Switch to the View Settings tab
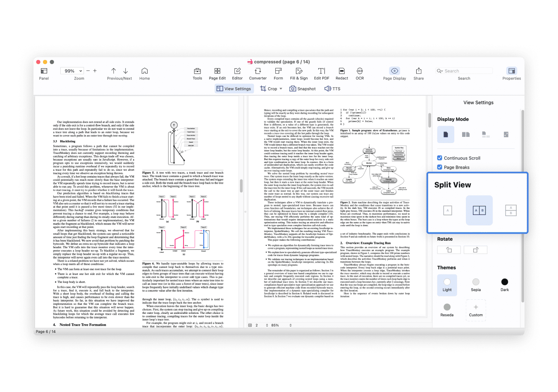This screenshot has width=558, height=392. point(234,88)
